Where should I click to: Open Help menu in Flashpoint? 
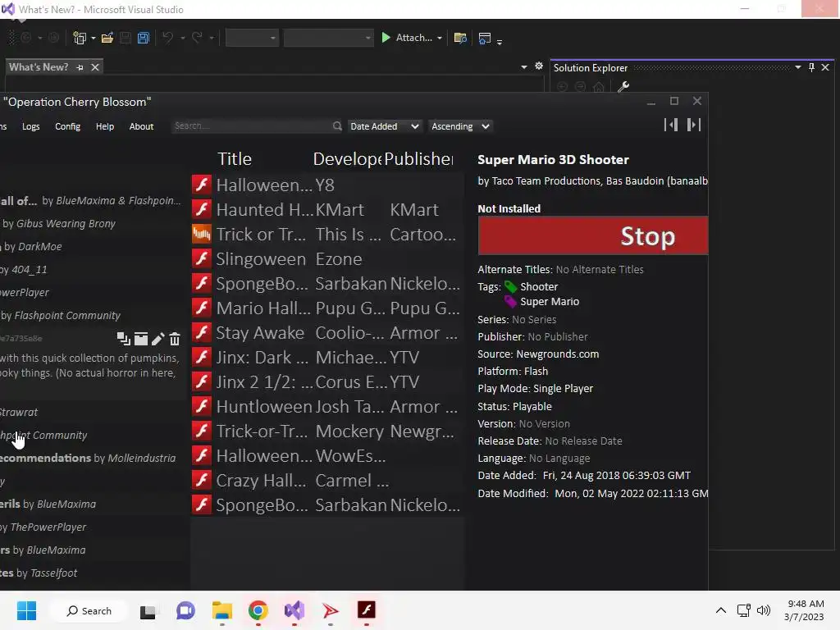[105, 126]
